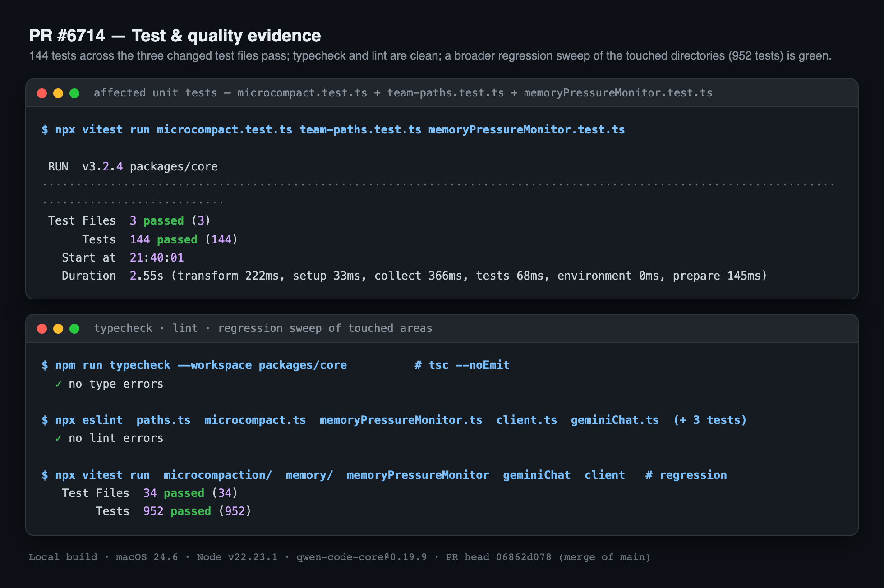The image size is (884, 588).
Task: Click 'Start at 21:40:01' line
Action: 123,258
